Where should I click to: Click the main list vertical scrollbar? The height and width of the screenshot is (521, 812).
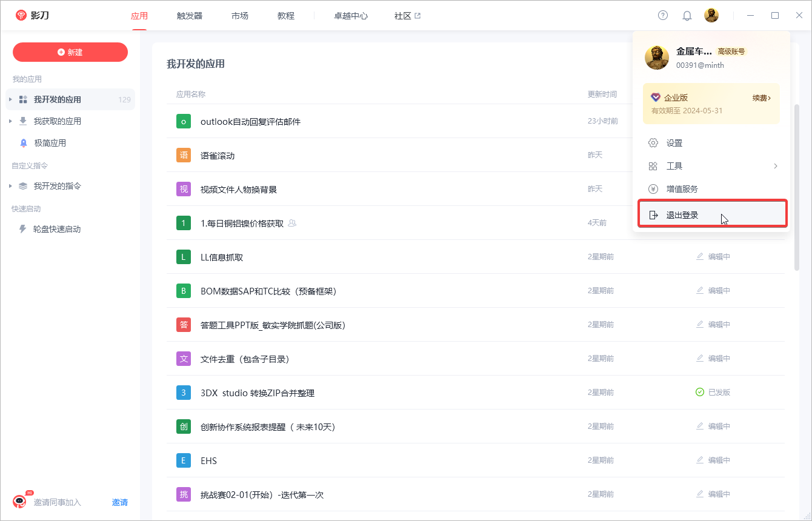pyautogui.click(x=797, y=187)
